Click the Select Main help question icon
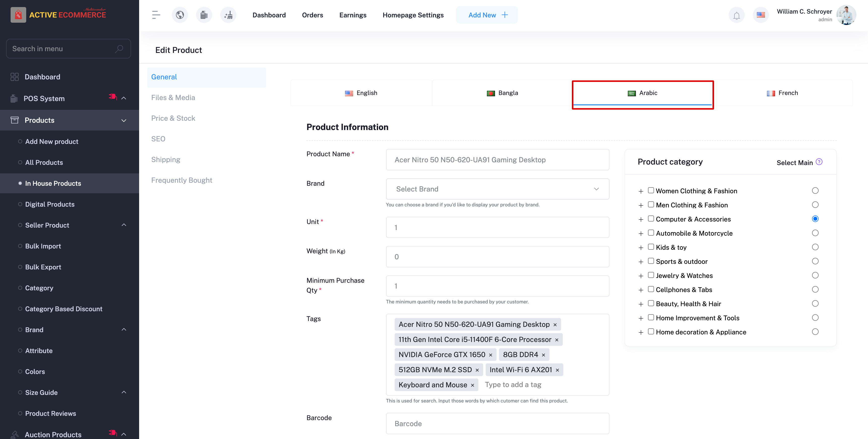This screenshot has width=868, height=439. 819,162
